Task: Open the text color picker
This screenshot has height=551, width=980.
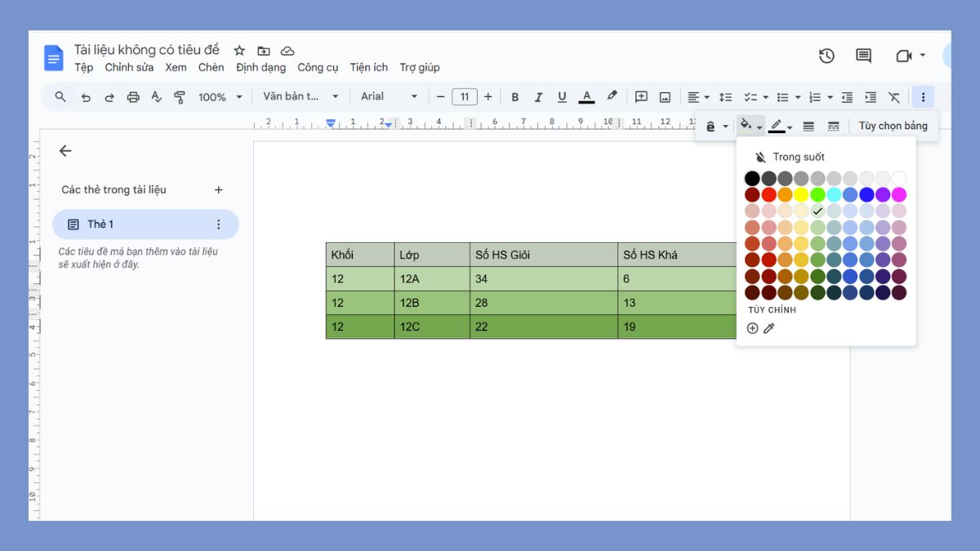Action: click(x=586, y=97)
